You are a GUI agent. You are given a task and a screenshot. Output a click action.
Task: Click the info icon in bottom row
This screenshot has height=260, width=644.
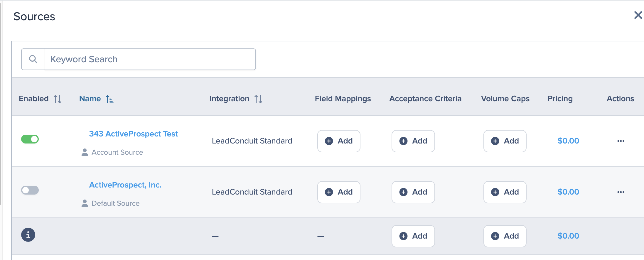tap(28, 235)
